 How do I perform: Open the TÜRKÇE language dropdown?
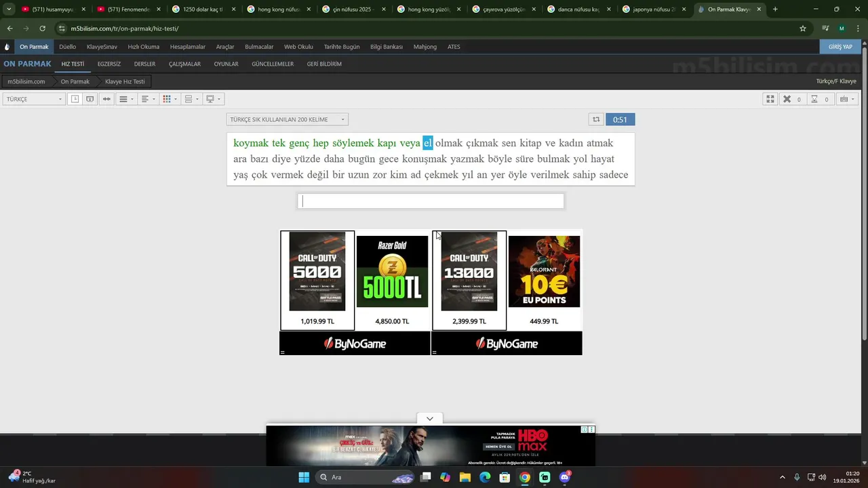(34, 99)
